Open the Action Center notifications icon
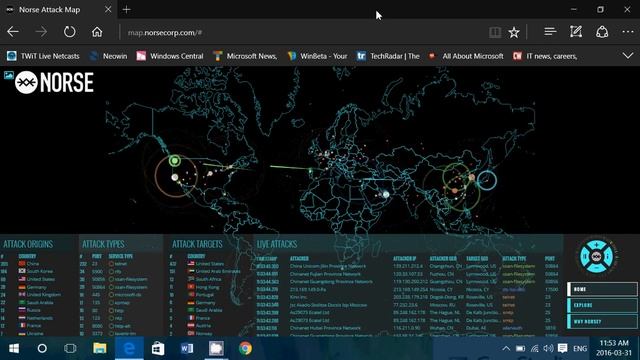This screenshot has width=640, height=360. coord(562,348)
